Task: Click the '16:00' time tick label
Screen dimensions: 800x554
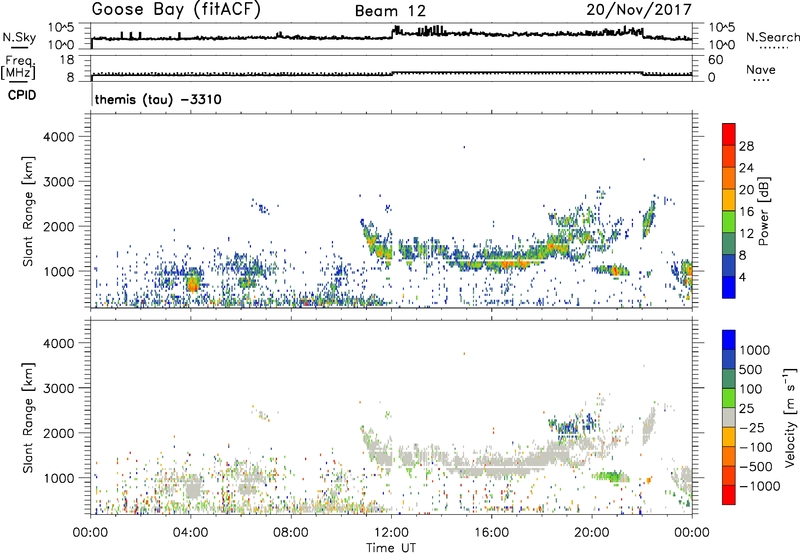Action: pos(491,533)
